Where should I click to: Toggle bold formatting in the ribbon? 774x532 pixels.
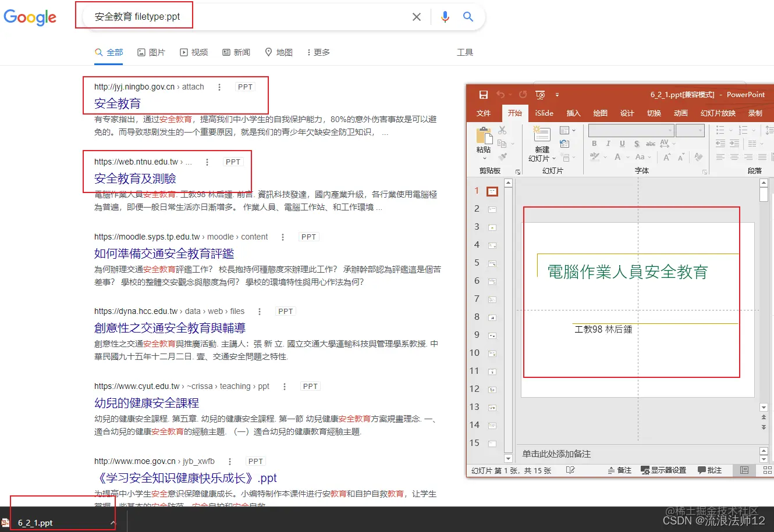pyautogui.click(x=594, y=144)
